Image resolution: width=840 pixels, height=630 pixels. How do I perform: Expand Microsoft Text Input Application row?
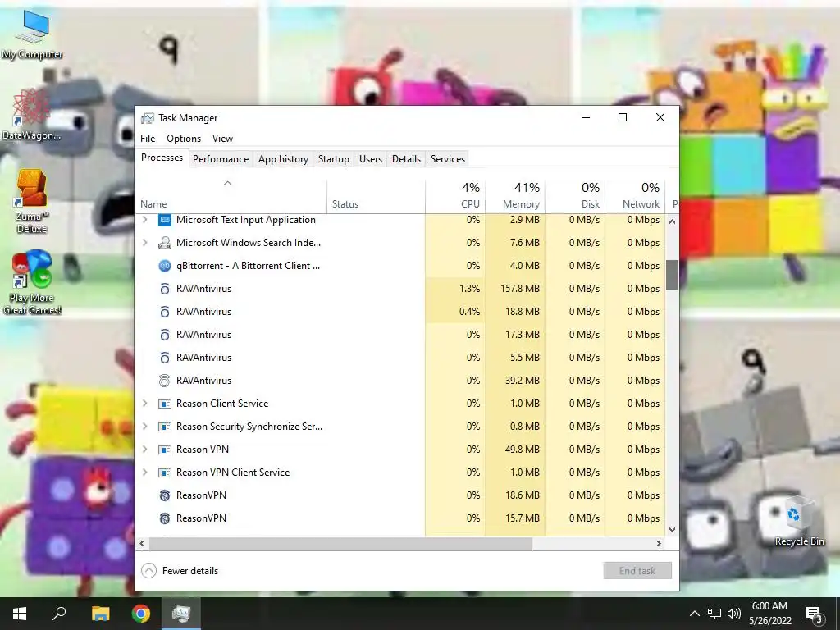[144, 220]
